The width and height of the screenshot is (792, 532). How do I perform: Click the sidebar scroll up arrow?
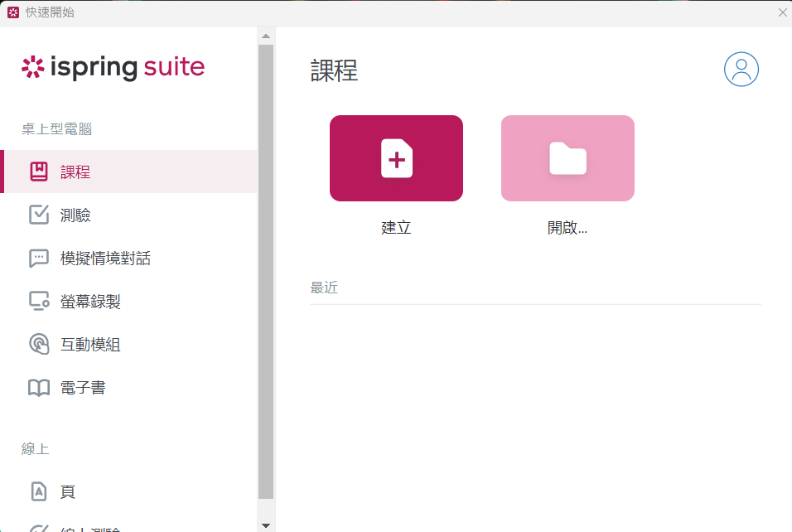click(x=266, y=36)
